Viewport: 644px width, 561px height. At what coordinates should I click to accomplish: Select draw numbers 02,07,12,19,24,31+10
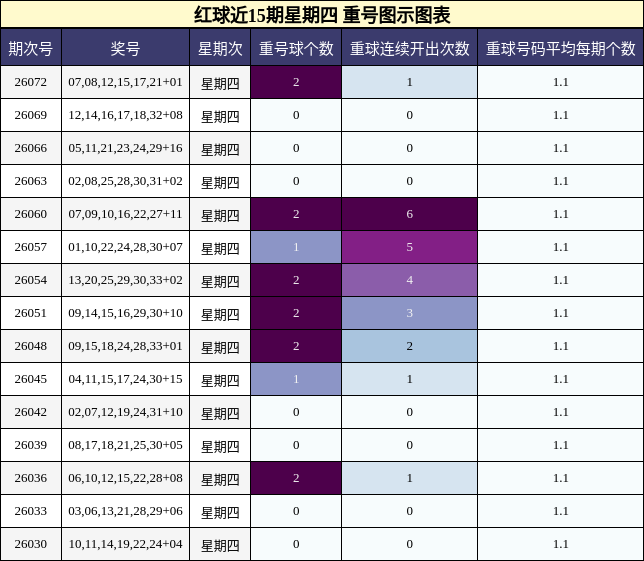(x=125, y=412)
